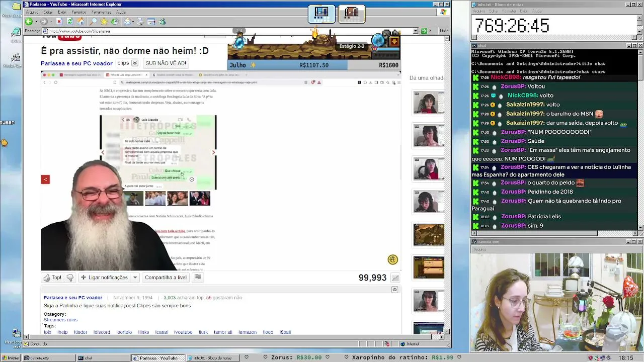Expand the clips dropdown next to the channel name
Image resolution: width=644 pixels, height=362 pixels.
click(x=135, y=63)
